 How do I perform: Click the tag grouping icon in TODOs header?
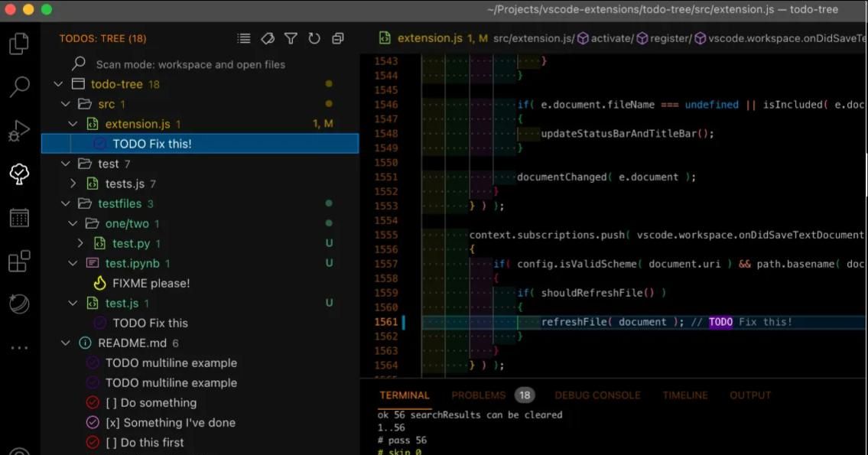click(x=268, y=38)
